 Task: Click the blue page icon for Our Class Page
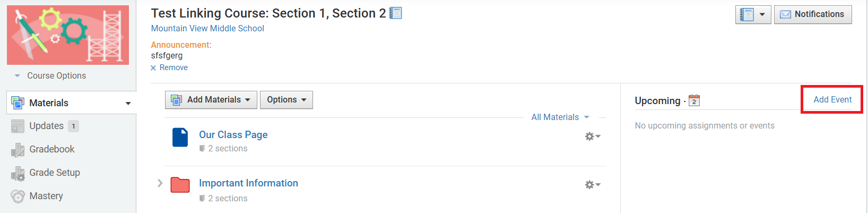click(180, 137)
